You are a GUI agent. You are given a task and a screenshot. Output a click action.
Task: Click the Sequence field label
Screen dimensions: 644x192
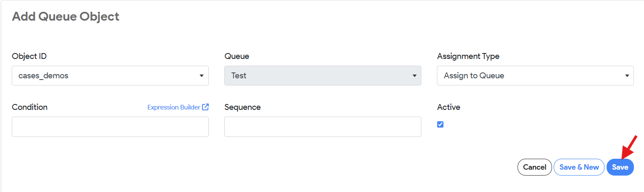242,107
